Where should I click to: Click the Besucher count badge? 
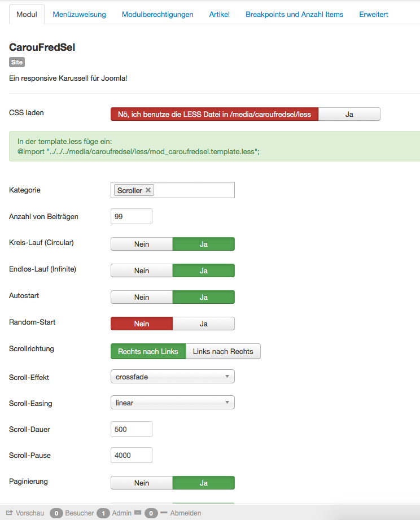[56, 513]
